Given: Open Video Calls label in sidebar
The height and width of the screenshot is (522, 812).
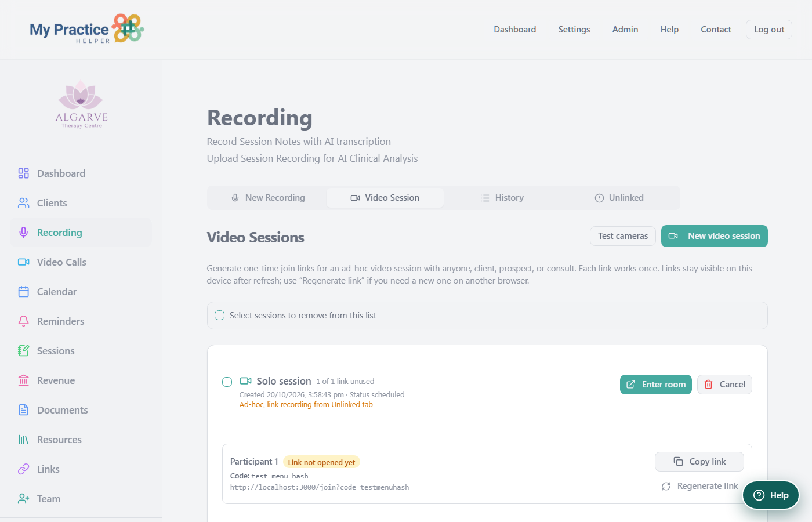Looking at the screenshot, I should tap(61, 262).
